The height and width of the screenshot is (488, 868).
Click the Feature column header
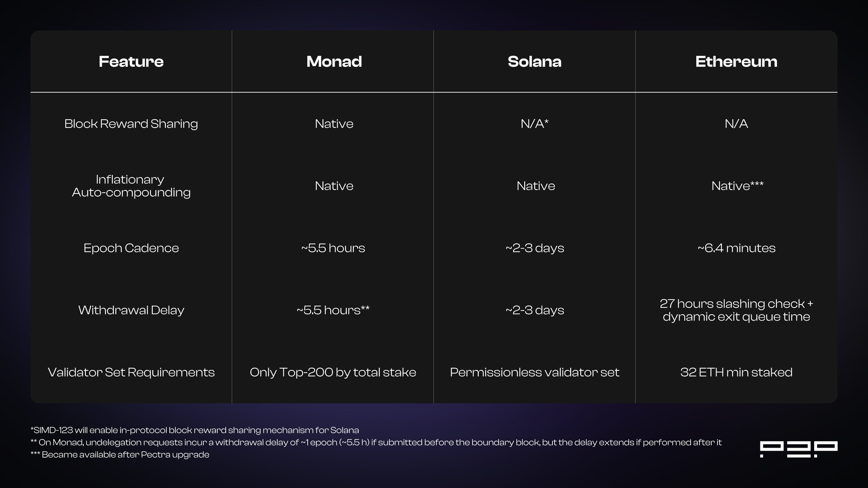(131, 62)
